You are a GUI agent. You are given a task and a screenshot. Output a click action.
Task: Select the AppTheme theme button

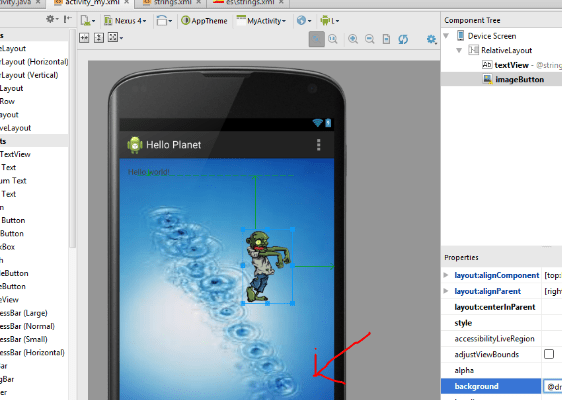coord(204,21)
